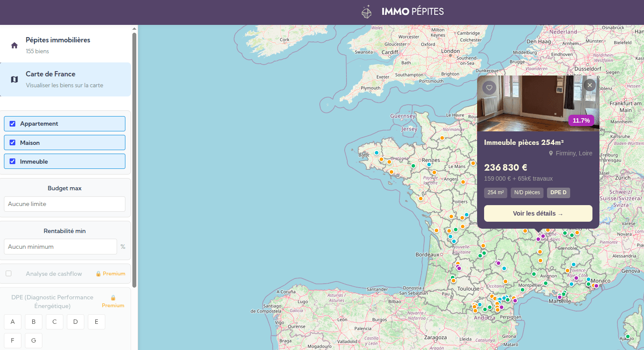Click the location pin beside Firminy, Loire
644x350 pixels.
[x=551, y=153]
